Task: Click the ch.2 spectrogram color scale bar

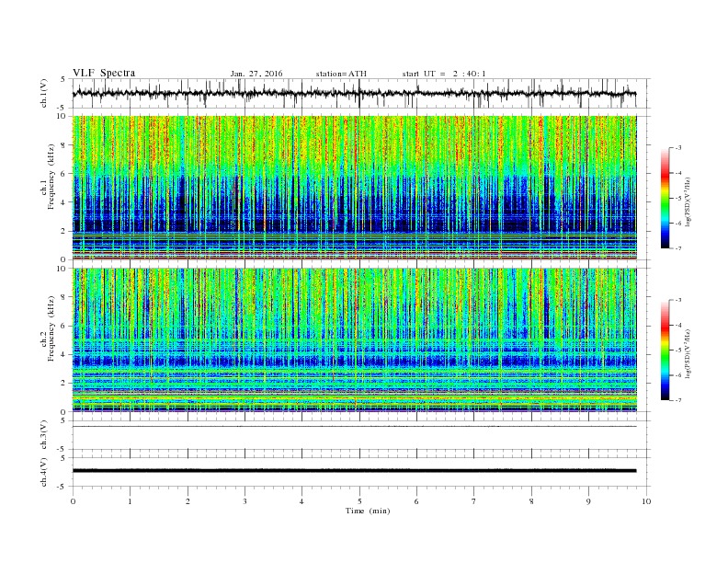Action: coord(665,350)
